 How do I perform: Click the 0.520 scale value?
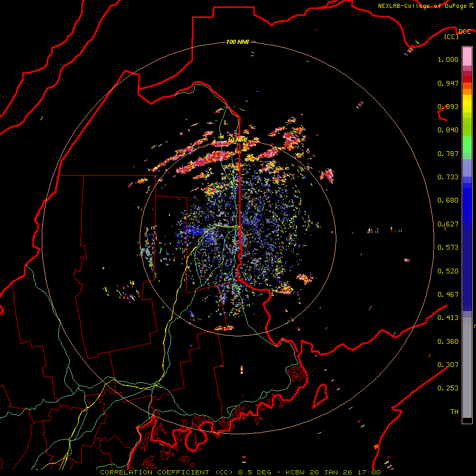tap(448, 271)
